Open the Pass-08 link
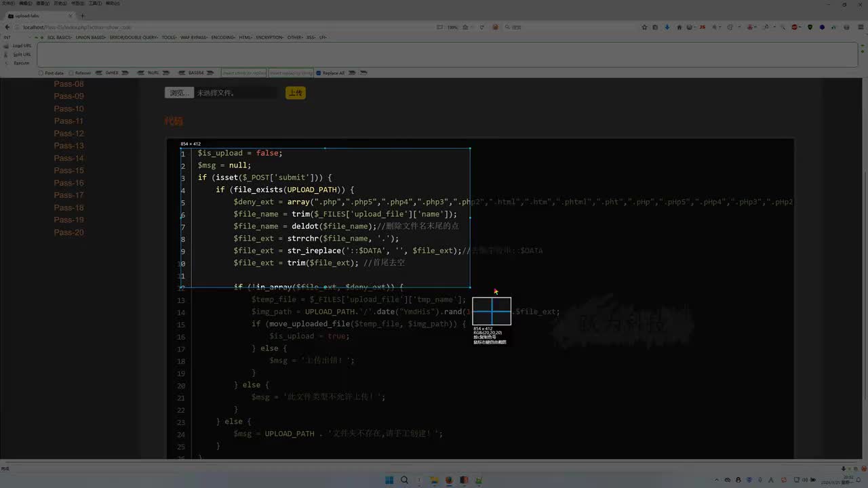This screenshot has height=488, width=868. (x=69, y=84)
